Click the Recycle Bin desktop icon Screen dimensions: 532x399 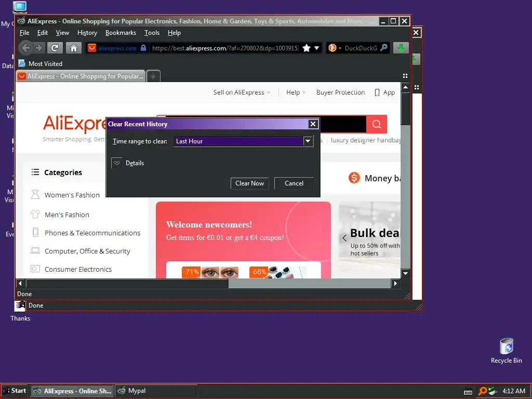(x=506, y=351)
